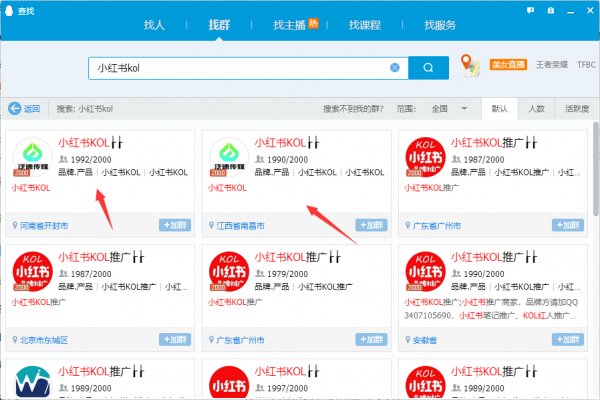600x400 pixels.
Task: Open the group title with 1979/2000 members
Action: (x=298, y=257)
